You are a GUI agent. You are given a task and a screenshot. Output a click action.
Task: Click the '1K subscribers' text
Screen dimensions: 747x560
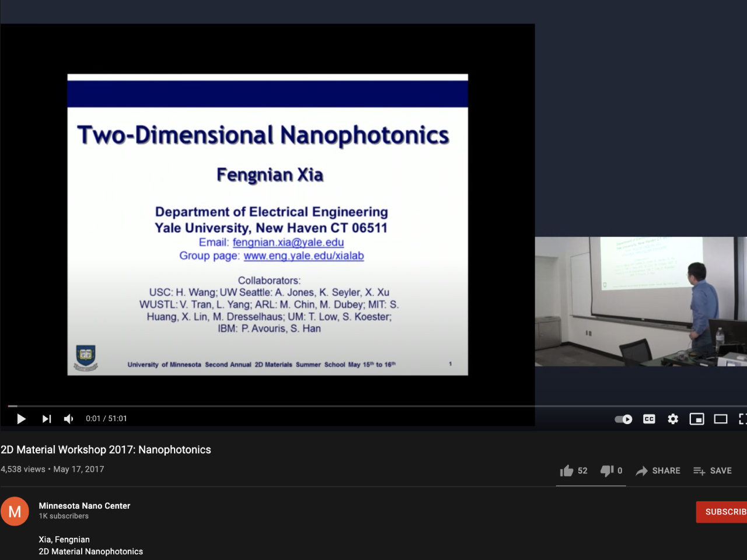[x=64, y=516]
